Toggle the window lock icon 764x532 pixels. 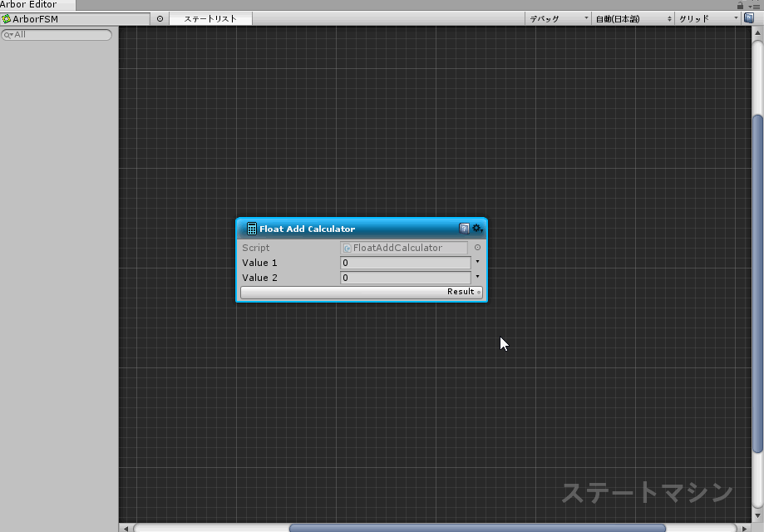tap(740, 5)
